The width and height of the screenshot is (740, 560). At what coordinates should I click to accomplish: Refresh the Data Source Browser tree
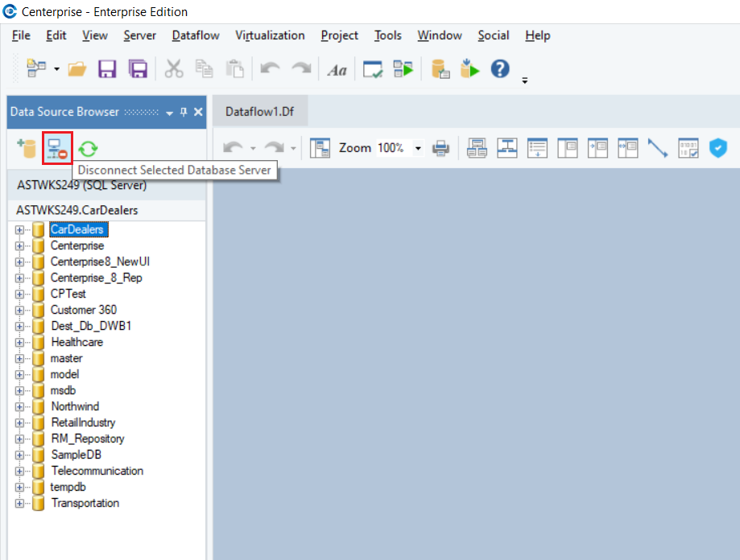point(89,148)
